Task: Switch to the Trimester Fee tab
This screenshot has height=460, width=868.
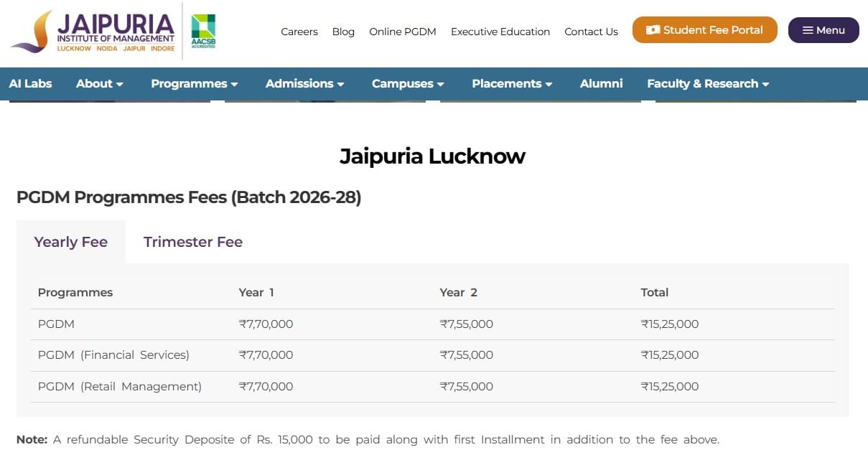Action: (193, 242)
